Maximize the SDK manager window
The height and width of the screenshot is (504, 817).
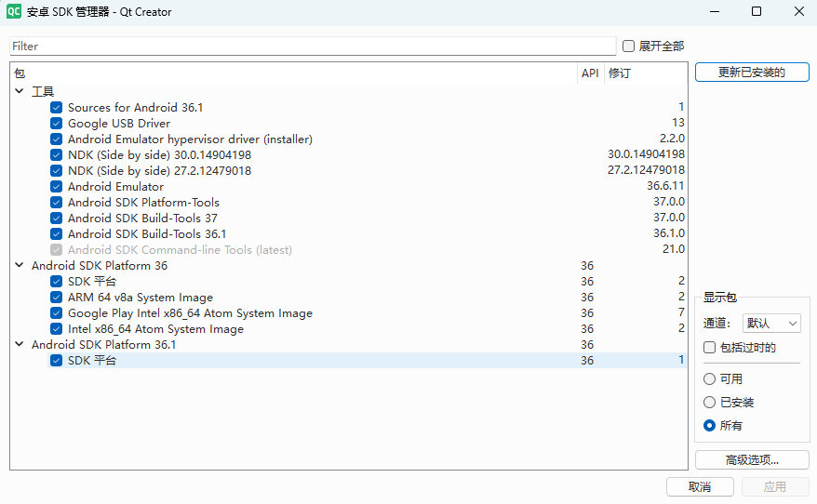click(757, 11)
